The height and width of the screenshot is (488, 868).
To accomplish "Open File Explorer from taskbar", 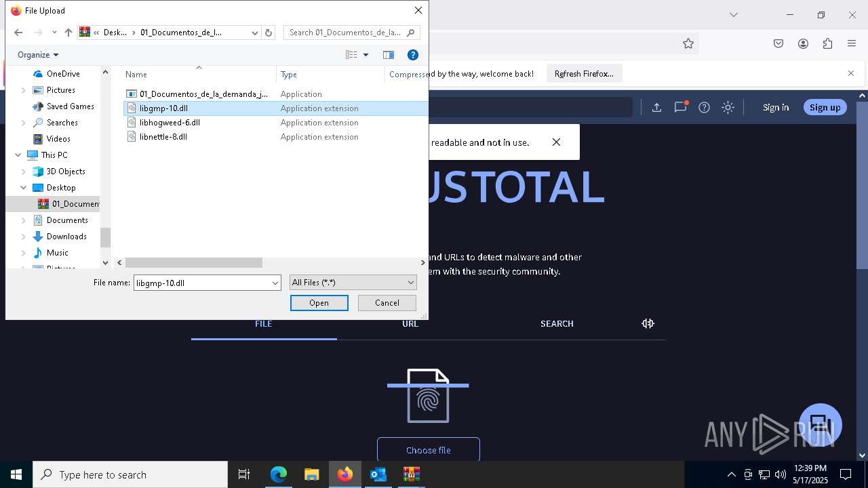I will 311,474.
